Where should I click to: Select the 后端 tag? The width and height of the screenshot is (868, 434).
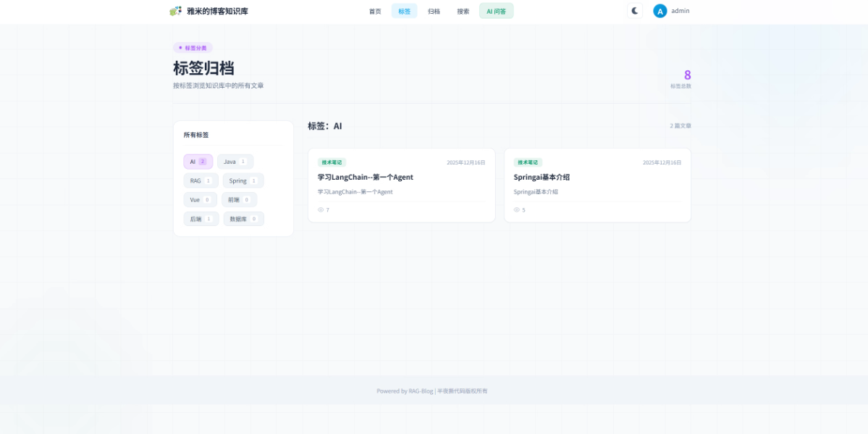[x=201, y=219]
